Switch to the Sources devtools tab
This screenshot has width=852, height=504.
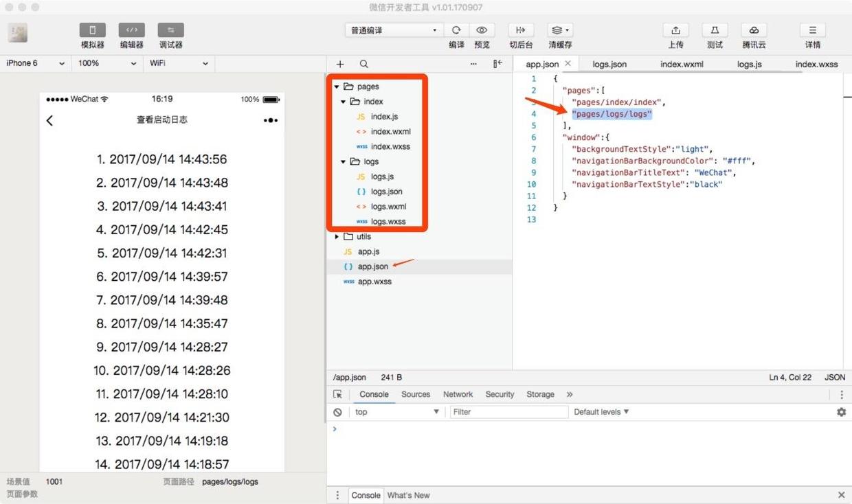416,395
